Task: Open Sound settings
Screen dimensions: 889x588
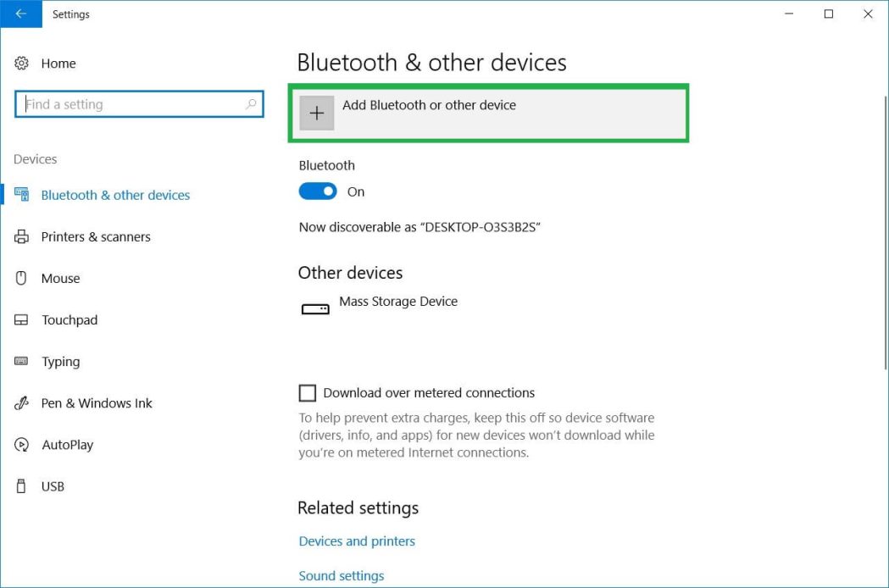Action: pyautogui.click(x=341, y=575)
